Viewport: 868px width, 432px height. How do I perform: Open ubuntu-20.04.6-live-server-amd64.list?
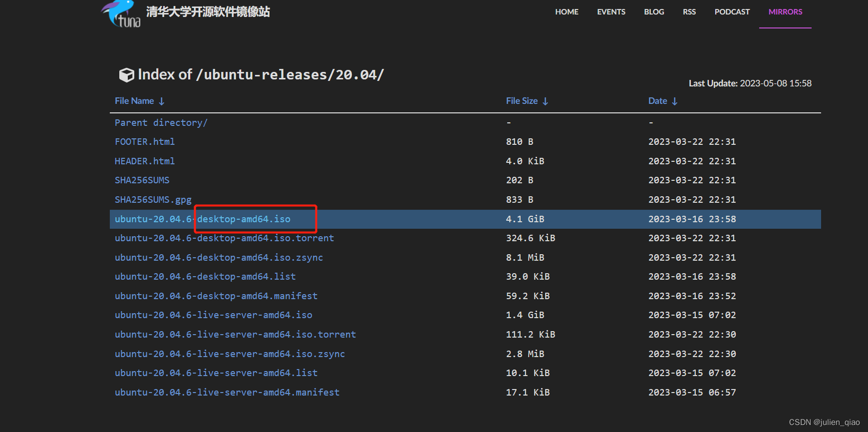click(216, 373)
